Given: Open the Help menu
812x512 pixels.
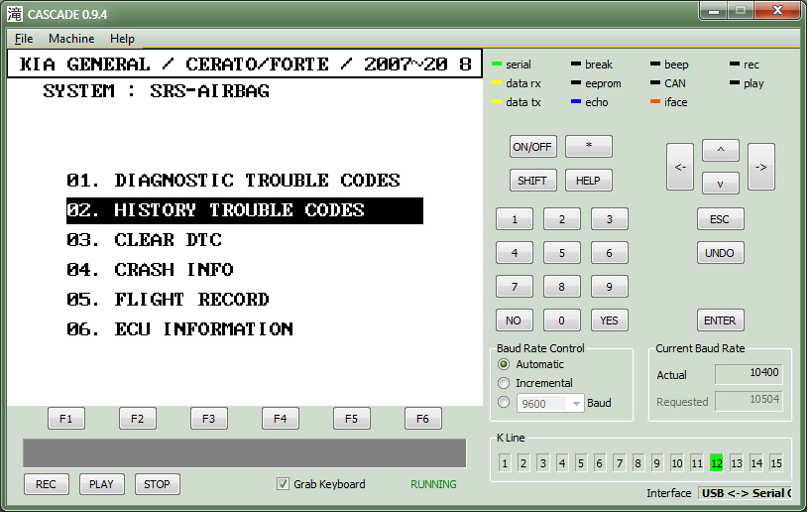Looking at the screenshot, I should coord(122,39).
